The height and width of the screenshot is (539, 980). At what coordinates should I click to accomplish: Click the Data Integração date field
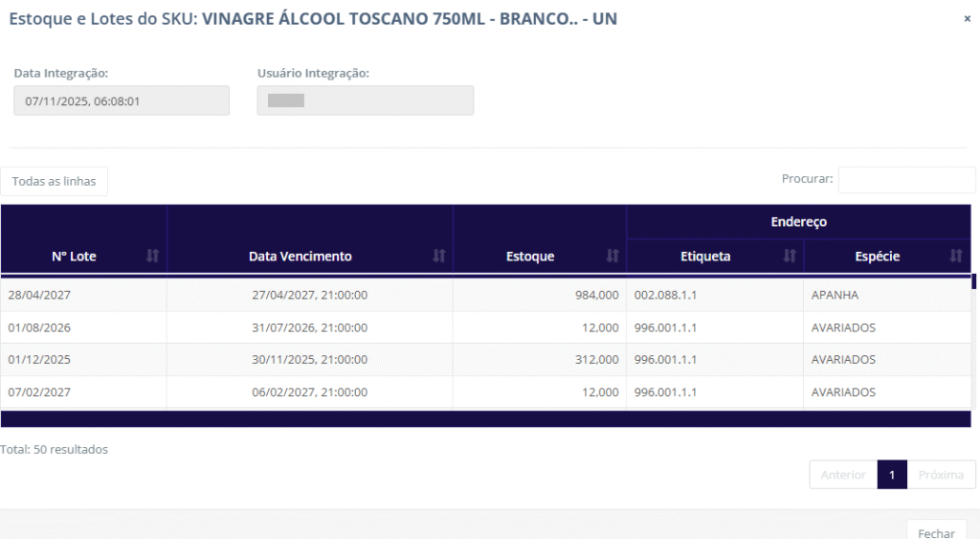tap(122, 101)
